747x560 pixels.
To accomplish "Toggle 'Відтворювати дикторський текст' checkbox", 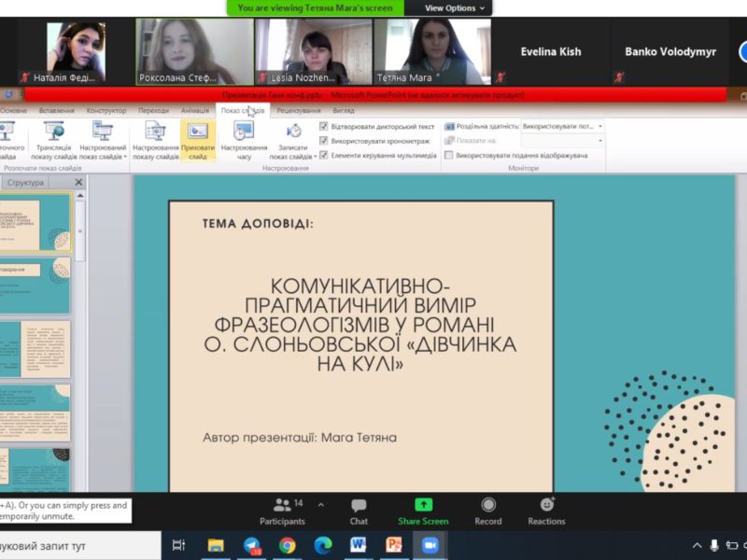I will [324, 126].
